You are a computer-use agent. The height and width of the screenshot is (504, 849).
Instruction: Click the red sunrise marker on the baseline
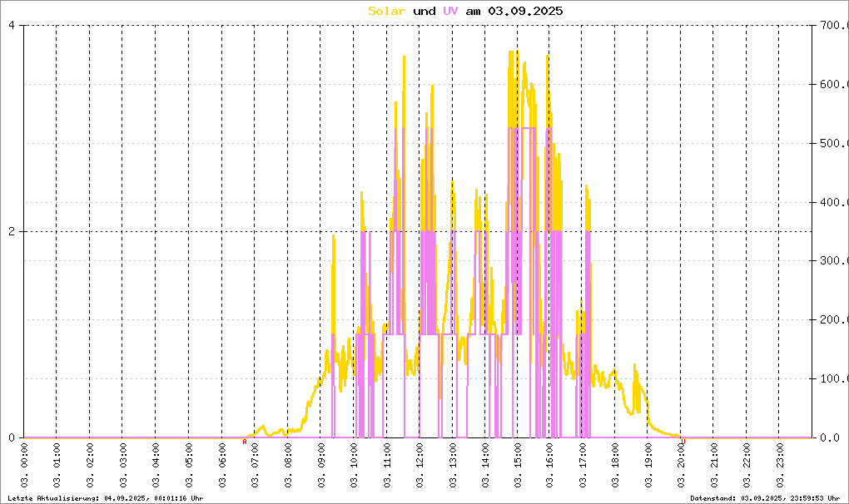[x=244, y=442]
